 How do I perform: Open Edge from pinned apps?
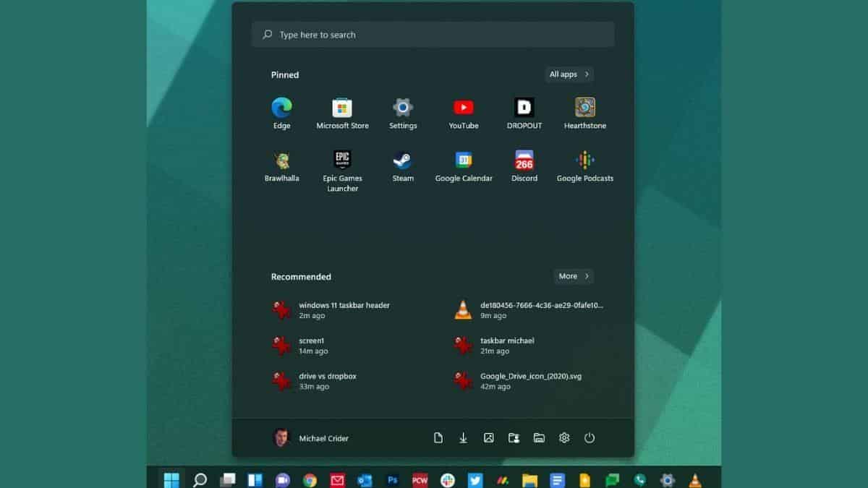click(281, 108)
